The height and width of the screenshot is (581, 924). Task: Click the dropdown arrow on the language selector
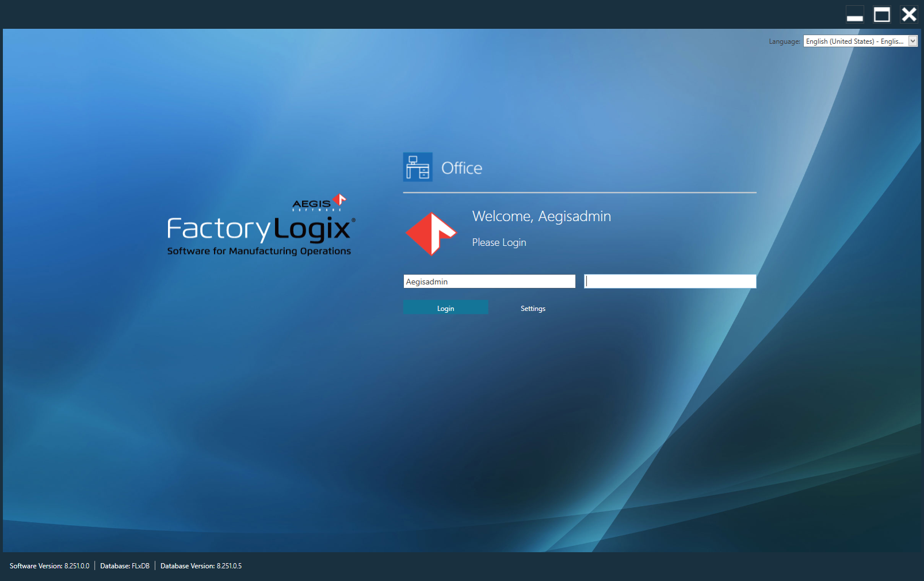point(912,41)
